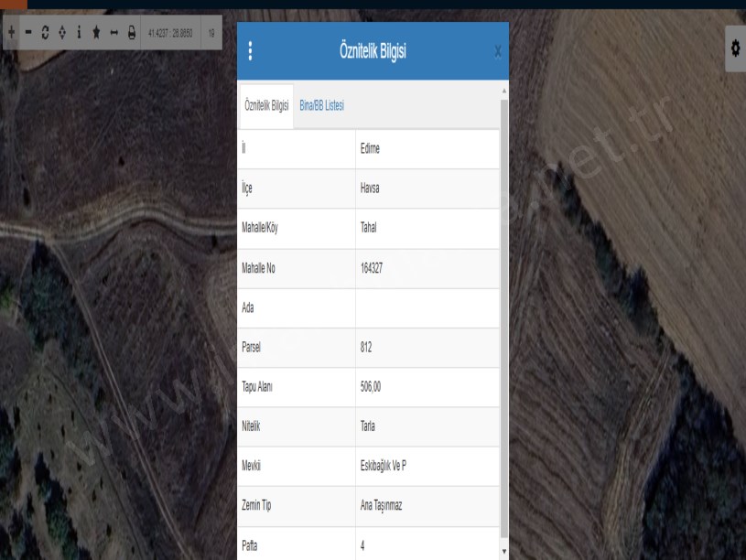The height and width of the screenshot is (560, 746).
Task: Click the coordinates display in toolbar
Action: coord(170,33)
